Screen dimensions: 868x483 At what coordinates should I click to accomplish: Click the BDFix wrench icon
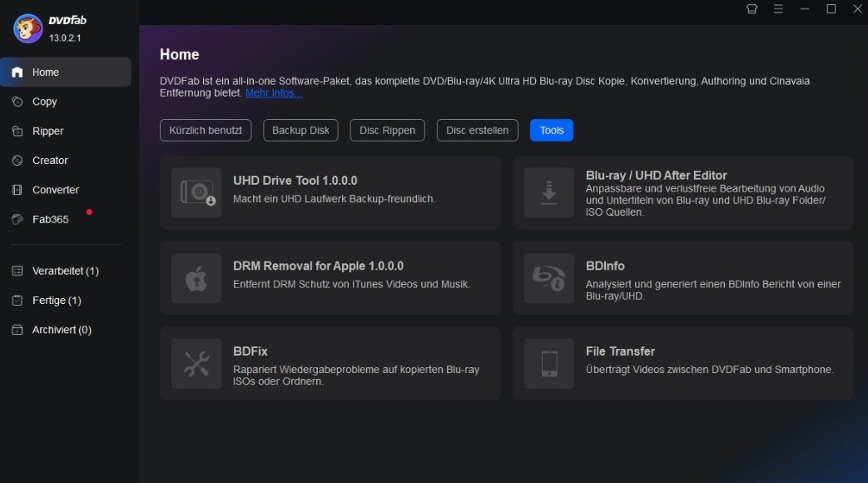tap(196, 363)
